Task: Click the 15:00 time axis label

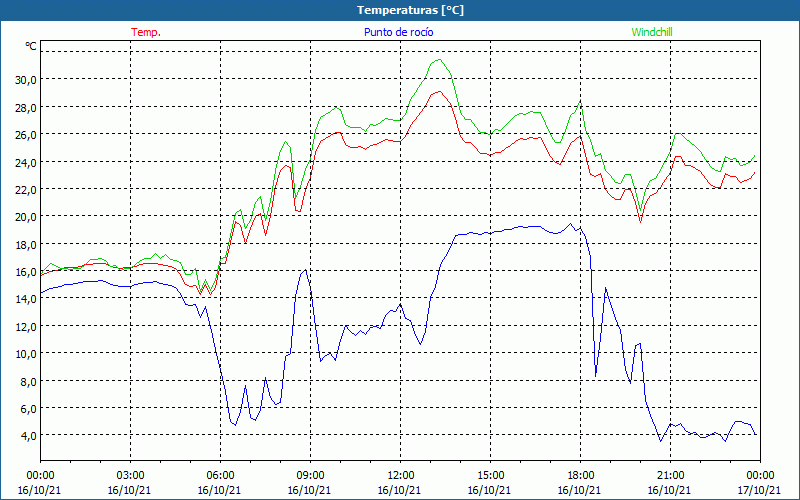Action: 490,476
